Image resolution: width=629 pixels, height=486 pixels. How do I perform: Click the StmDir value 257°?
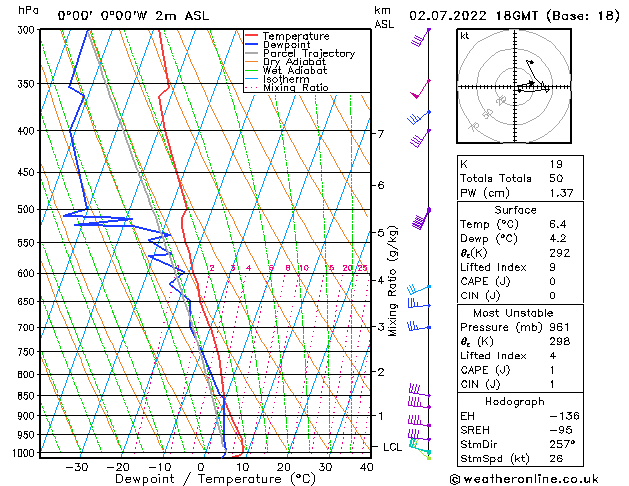click(562, 444)
